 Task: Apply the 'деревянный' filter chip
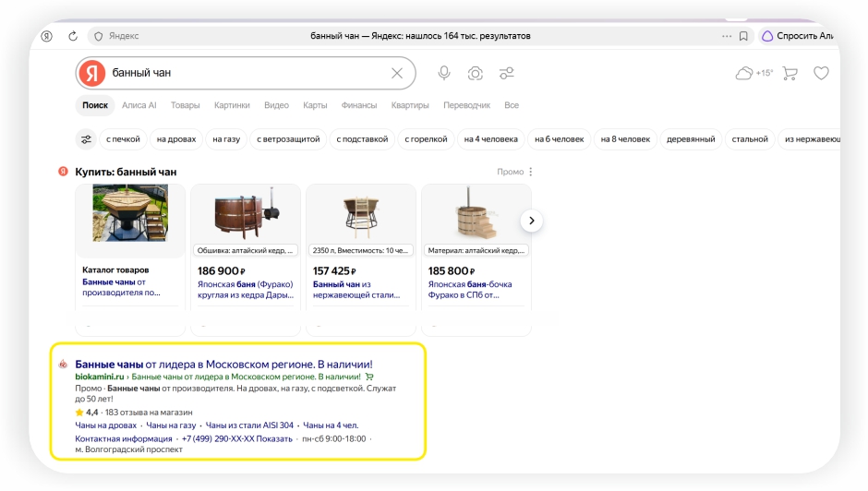(691, 139)
